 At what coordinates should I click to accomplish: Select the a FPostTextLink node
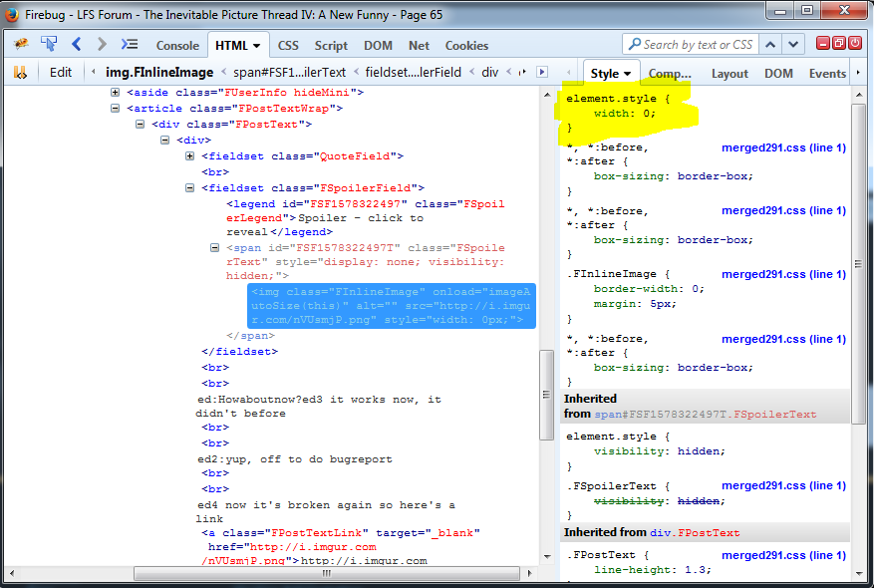[341, 547]
